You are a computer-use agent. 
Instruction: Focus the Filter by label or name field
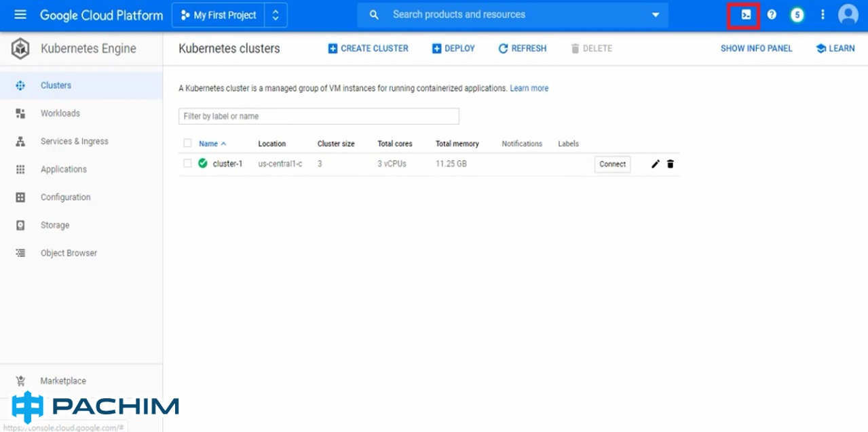point(319,116)
